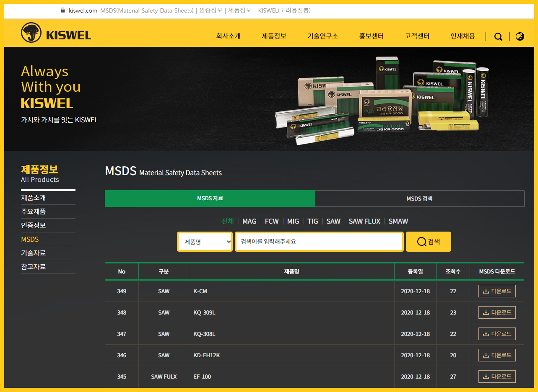538x392 pixels.
Task: Open 고객센터 menu
Action: pos(417,36)
